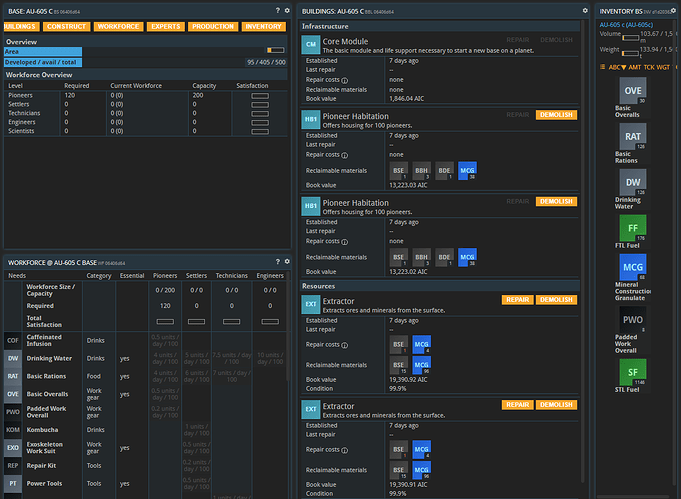Select the RAT Basic Rations inventory tile
Image resolution: width=681 pixels, height=499 pixels.
click(632, 136)
